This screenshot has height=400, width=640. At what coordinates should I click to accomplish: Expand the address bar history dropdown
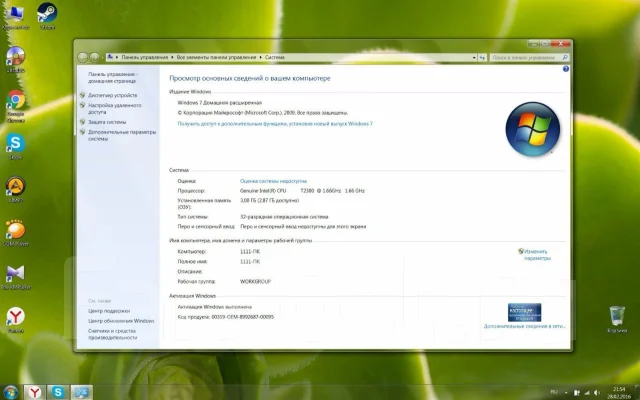pos(474,58)
